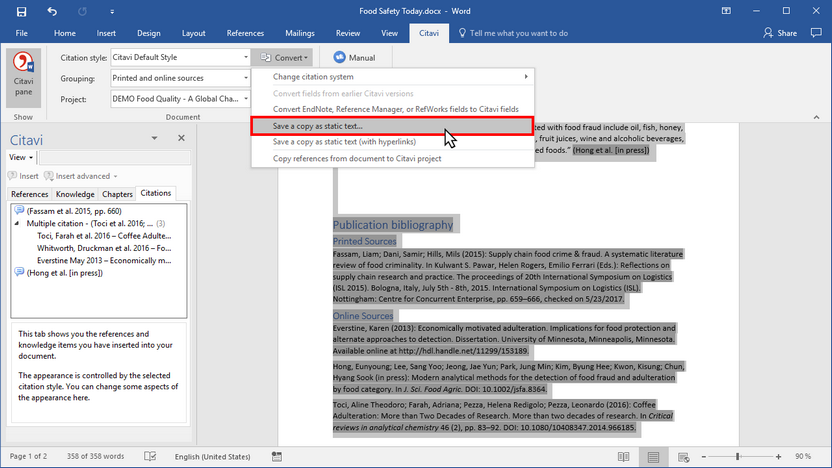Open Insert advanced dropdown
Viewport: 832px width, 468px height.
point(81,176)
